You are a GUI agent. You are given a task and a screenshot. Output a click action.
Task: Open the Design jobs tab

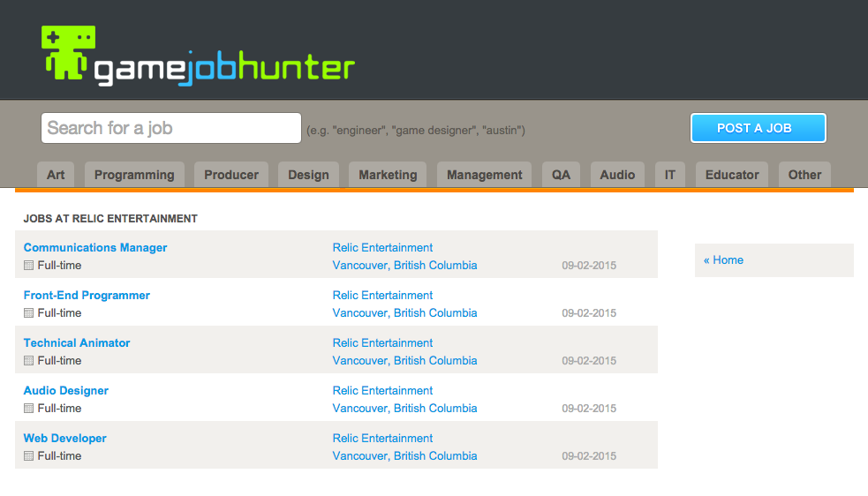pos(308,175)
